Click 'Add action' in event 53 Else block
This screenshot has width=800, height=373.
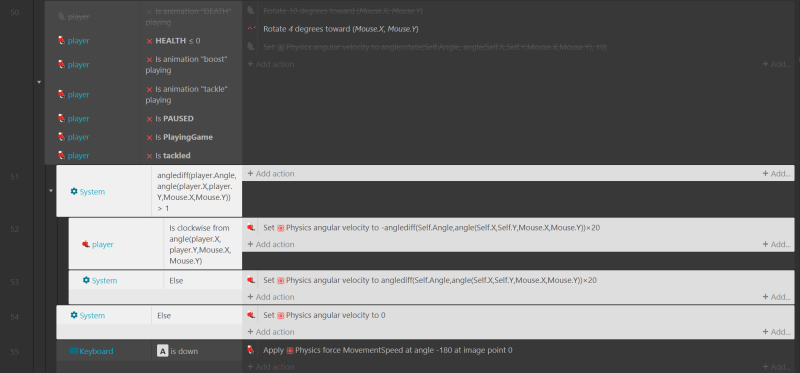tap(271, 297)
